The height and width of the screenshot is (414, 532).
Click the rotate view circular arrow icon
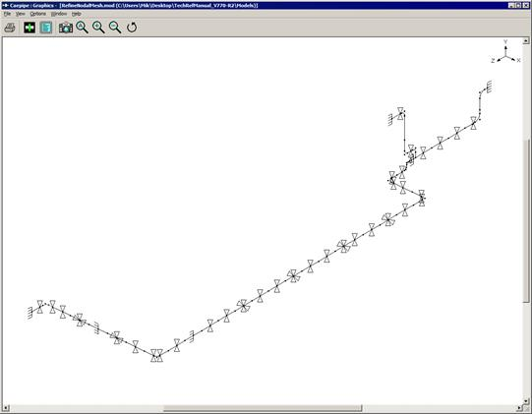point(132,28)
